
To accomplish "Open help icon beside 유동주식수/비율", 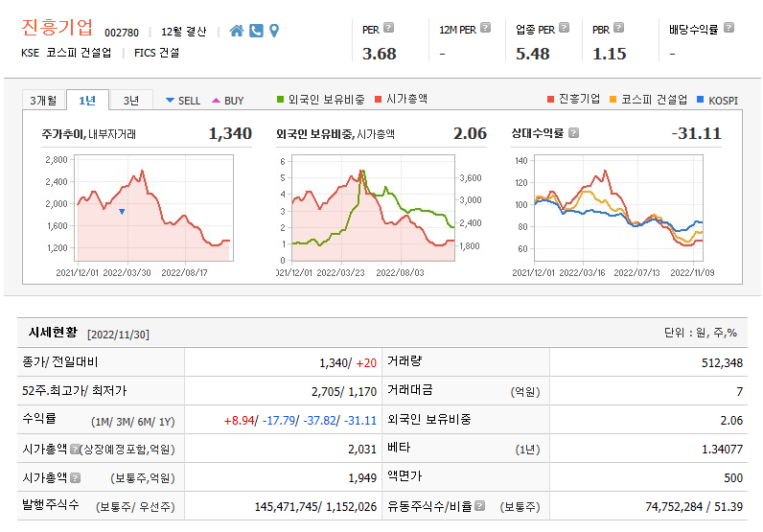I will click(x=480, y=506).
